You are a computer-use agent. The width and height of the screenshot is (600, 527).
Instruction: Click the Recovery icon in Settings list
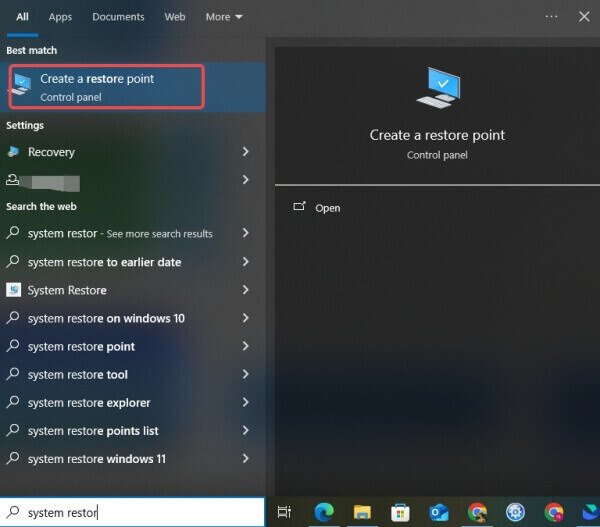coord(13,152)
